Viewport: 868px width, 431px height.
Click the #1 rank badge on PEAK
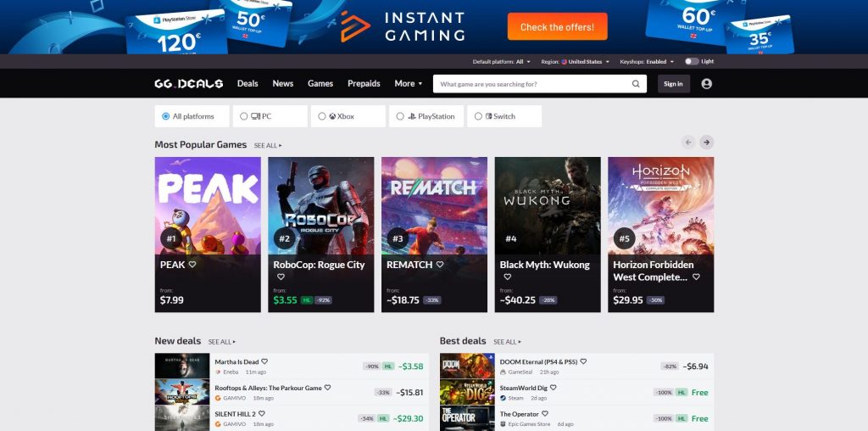171,238
